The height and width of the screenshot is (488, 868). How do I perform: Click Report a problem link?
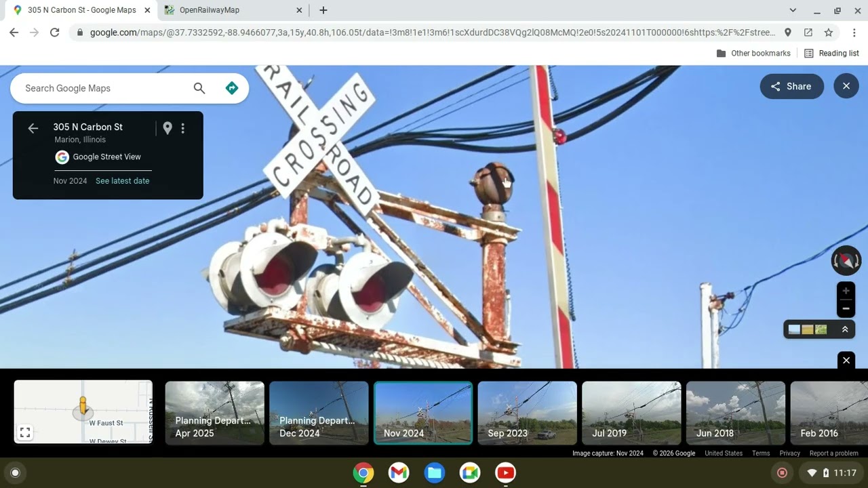(x=834, y=453)
